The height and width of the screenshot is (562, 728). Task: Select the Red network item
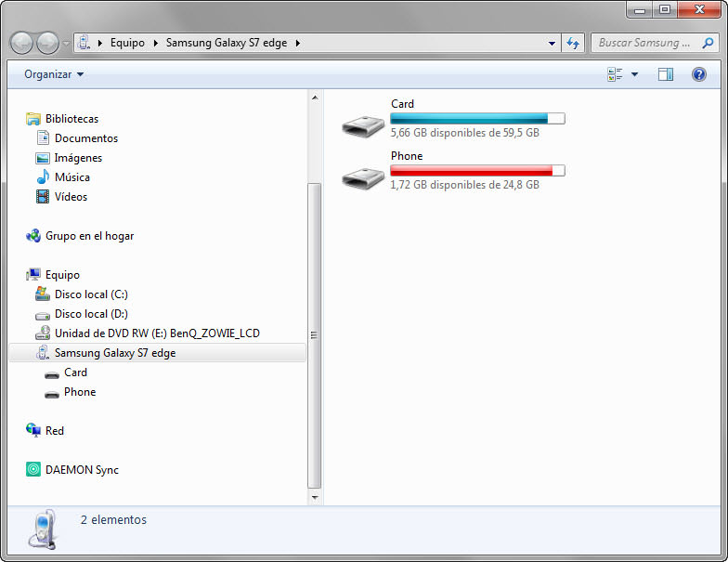(x=54, y=431)
